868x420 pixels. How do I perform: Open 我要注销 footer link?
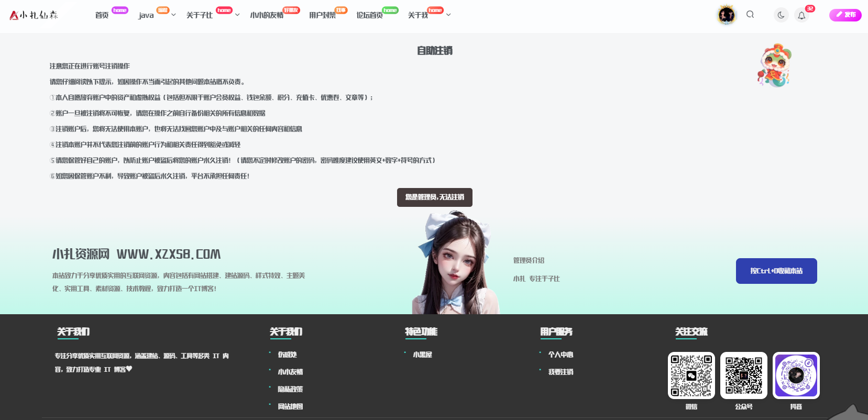561,372
